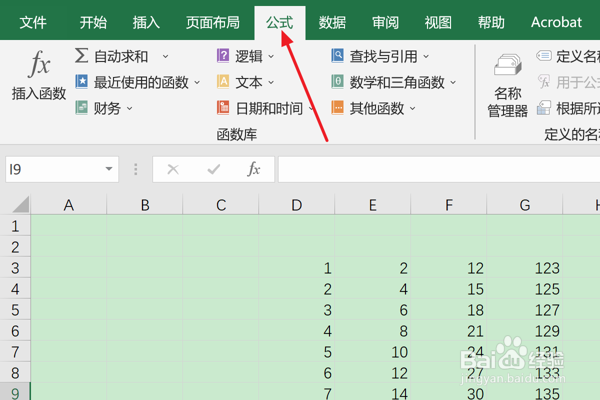The image size is (600, 400).
Task: Open the Name Manager (名称管理器) icon
Action: (x=507, y=65)
